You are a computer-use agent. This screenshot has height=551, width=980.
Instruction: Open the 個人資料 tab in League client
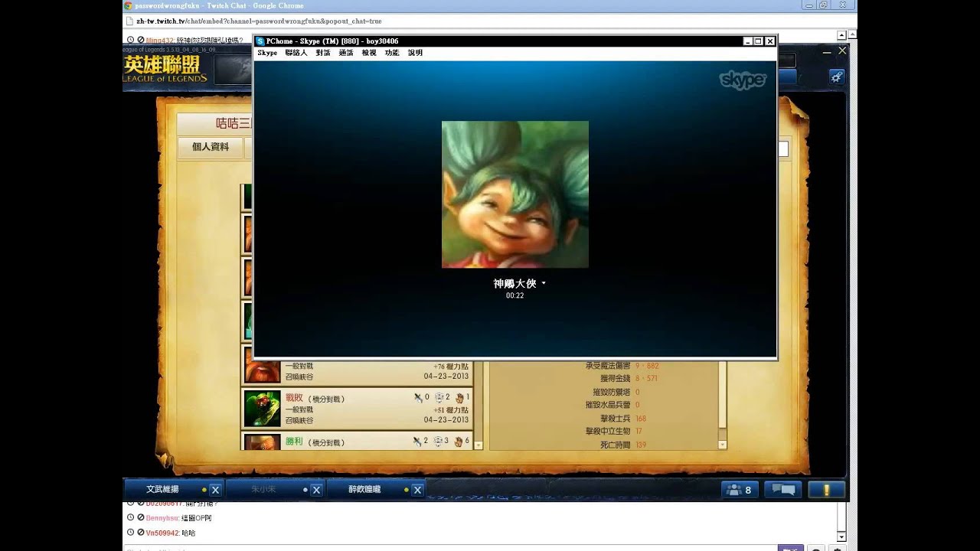point(211,147)
